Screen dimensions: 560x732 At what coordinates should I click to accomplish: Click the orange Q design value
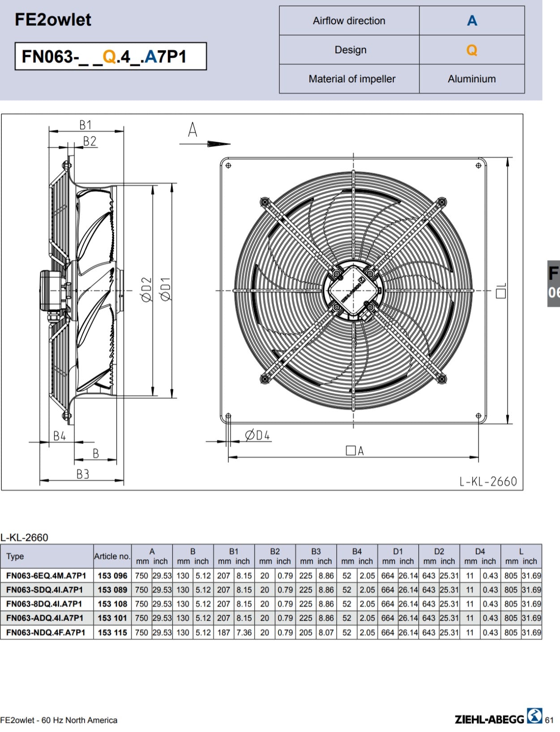click(472, 50)
